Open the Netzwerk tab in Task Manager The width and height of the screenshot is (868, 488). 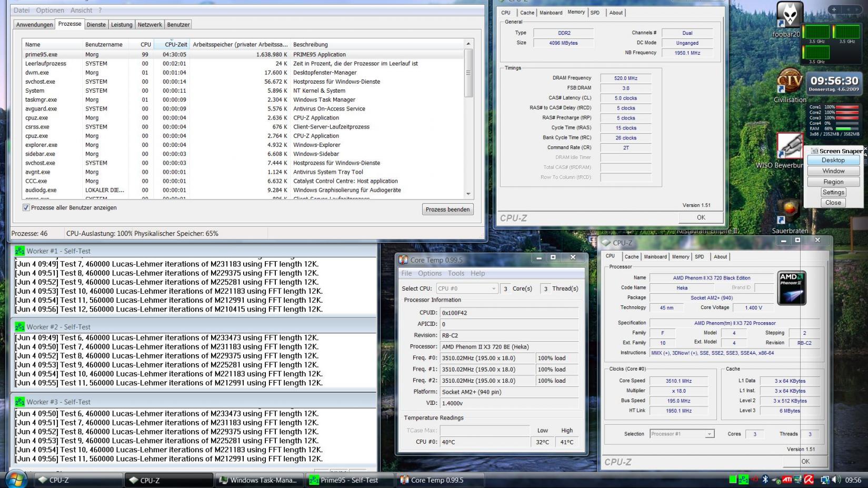(150, 25)
